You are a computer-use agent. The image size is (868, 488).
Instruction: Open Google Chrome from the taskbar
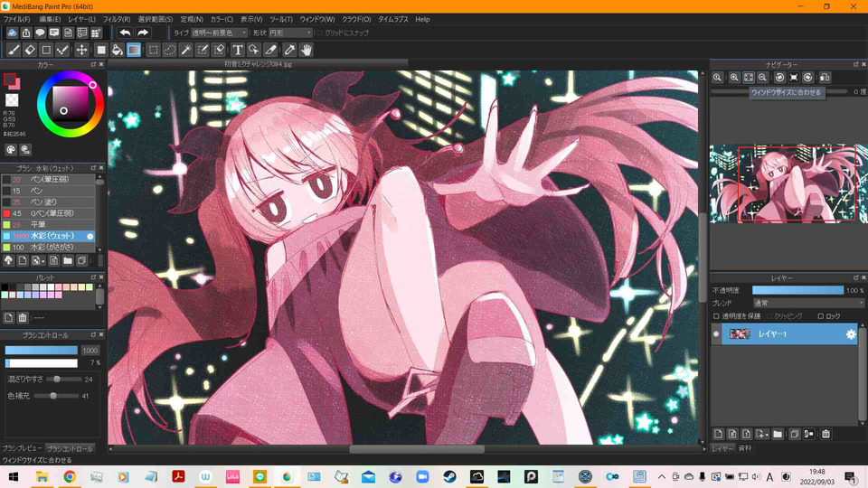point(70,476)
